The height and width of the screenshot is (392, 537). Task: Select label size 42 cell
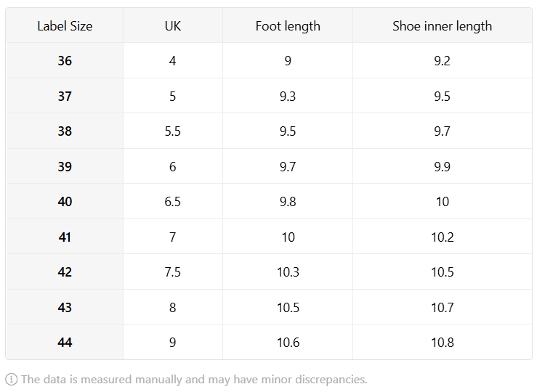click(65, 272)
